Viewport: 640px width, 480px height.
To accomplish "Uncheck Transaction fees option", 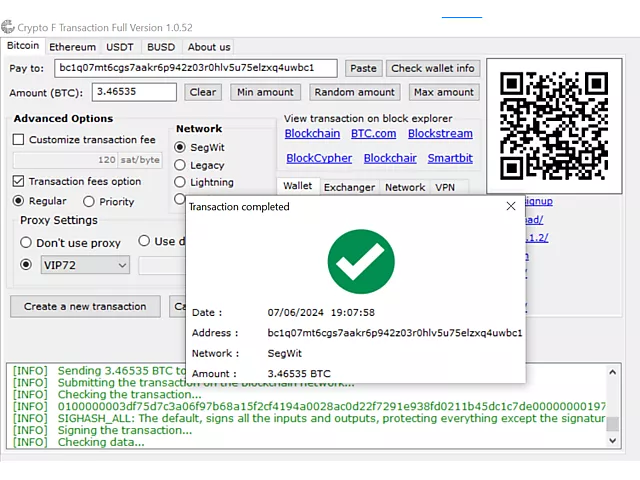I will [19, 182].
